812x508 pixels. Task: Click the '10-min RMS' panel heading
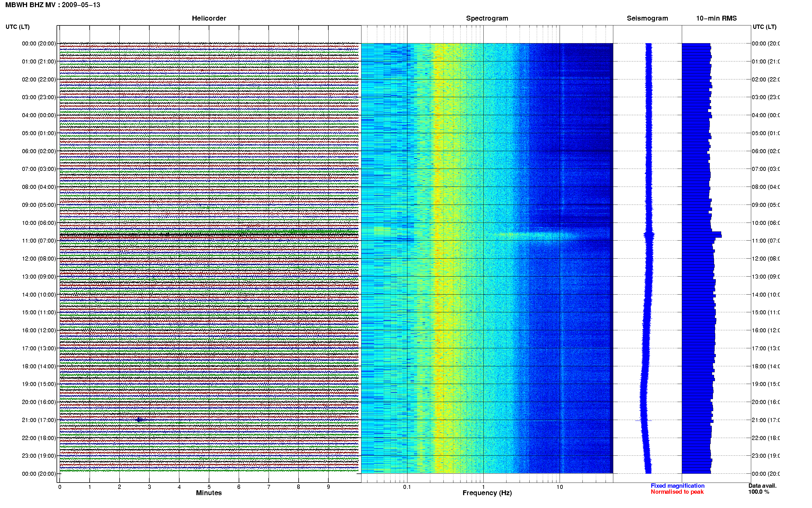(716, 18)
